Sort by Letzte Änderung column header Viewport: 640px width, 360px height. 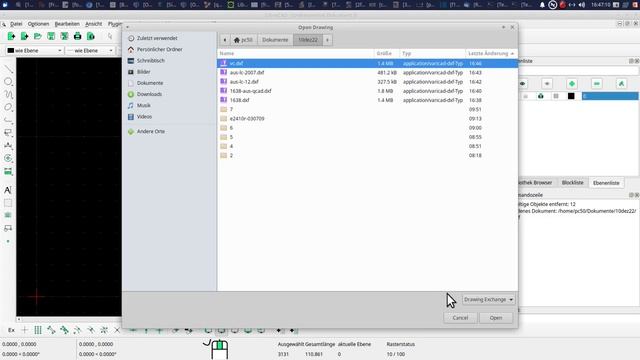[491, 53]
